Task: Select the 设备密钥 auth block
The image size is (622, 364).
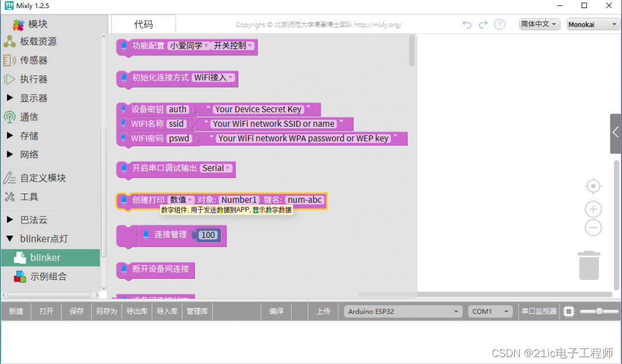Action: click(155, 109)
